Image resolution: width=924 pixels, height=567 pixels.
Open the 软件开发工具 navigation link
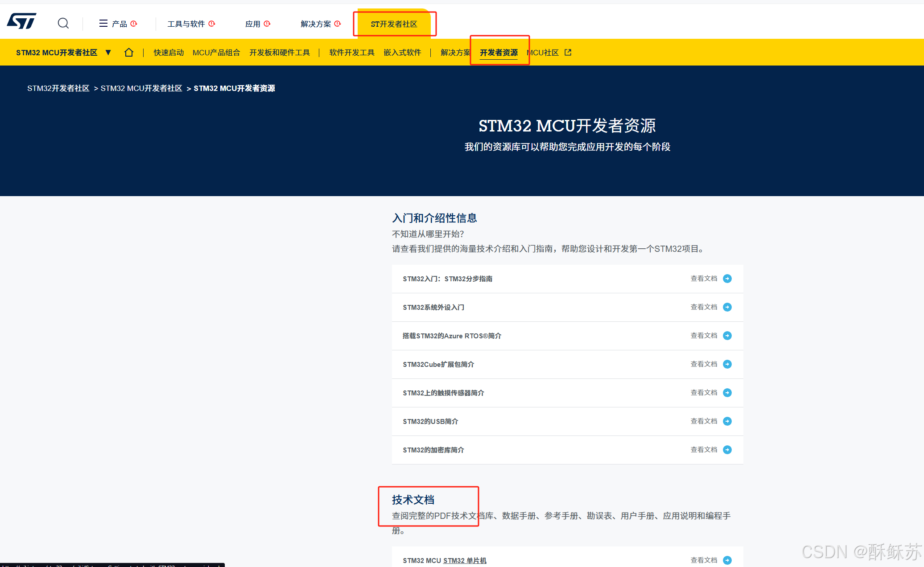coord(351,53)
